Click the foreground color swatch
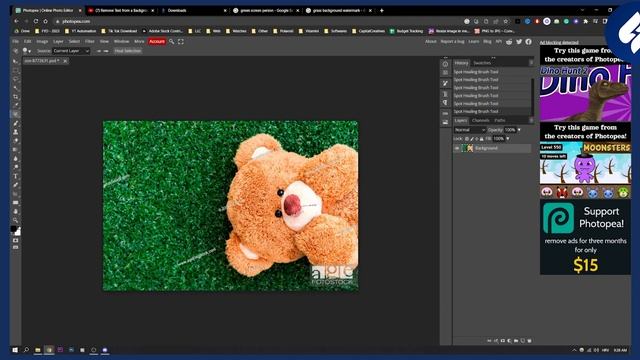 [x=13, y=229]
